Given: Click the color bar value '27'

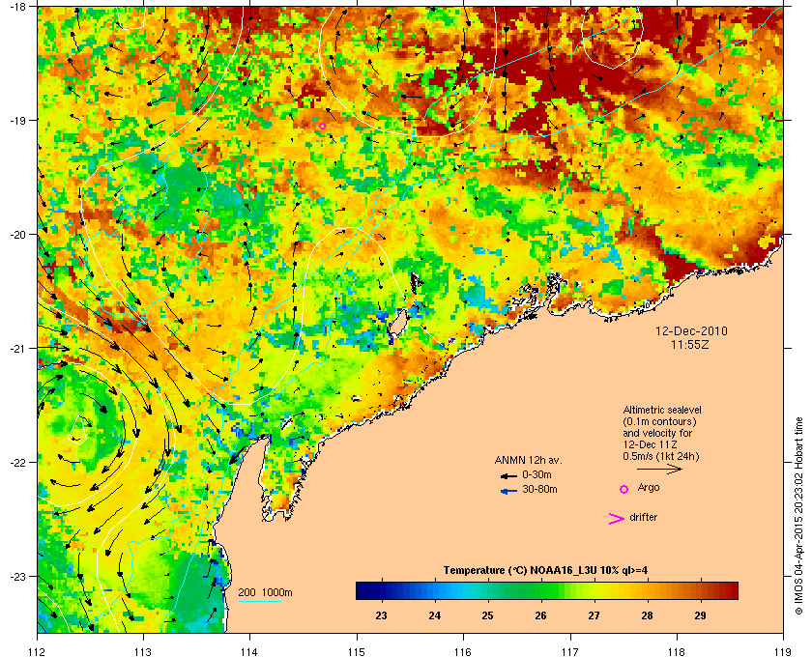Looking at the screenshot, I should (x=594, y=615).
